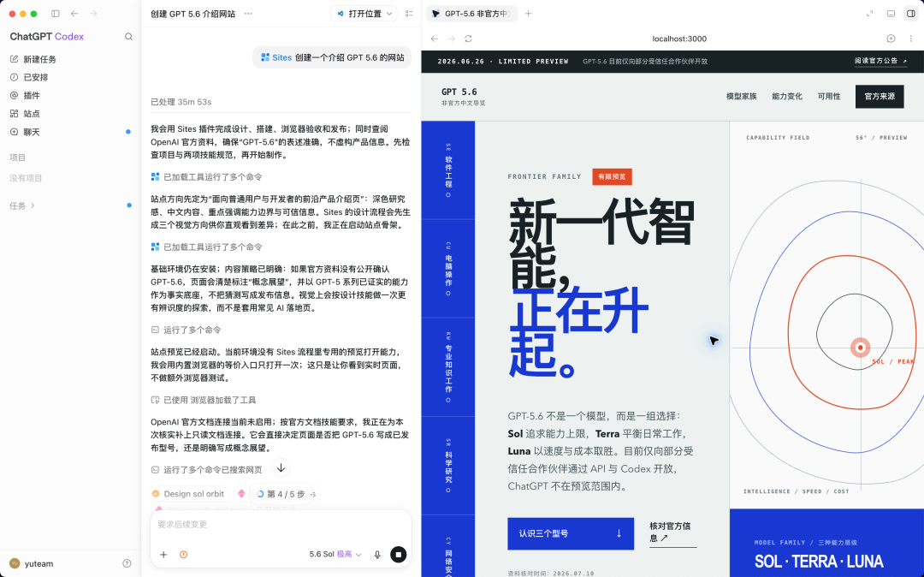Image resolution: width=924 pixels, height=577 pixels.
Task: Click the orange permission warning icon
Action: [183, 555]
